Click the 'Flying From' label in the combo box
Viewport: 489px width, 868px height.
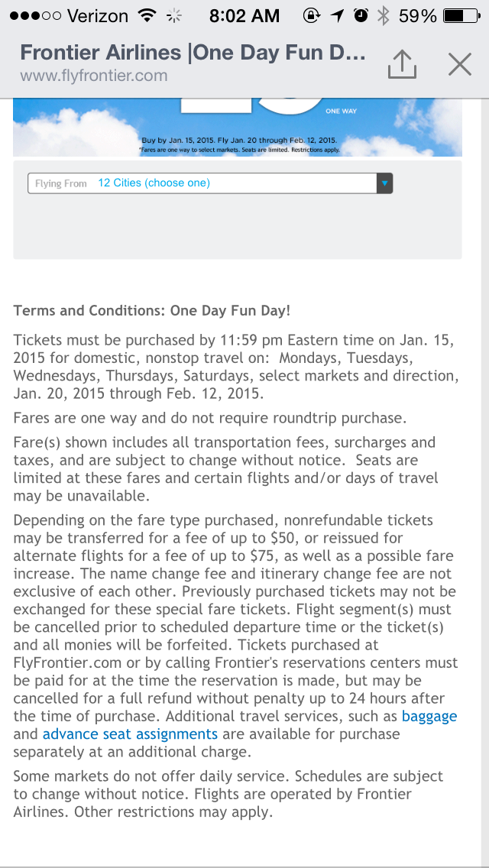pyautogui.click(x=61, y=183)
